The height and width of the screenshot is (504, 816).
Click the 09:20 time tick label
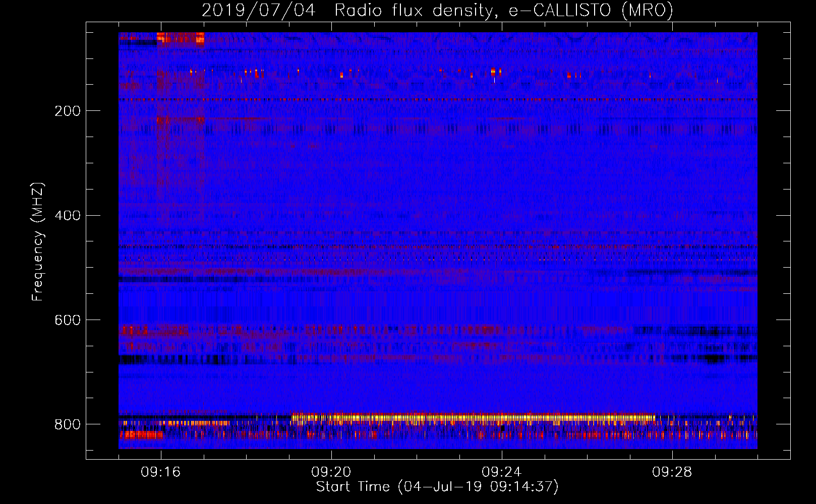pyautogui.click(x=331, y=472)
